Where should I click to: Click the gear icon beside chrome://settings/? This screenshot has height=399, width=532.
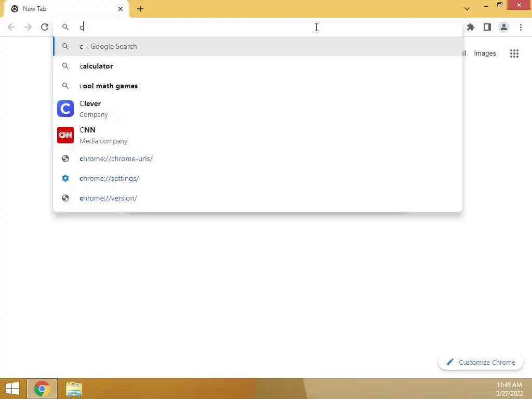tap(65, 179)
